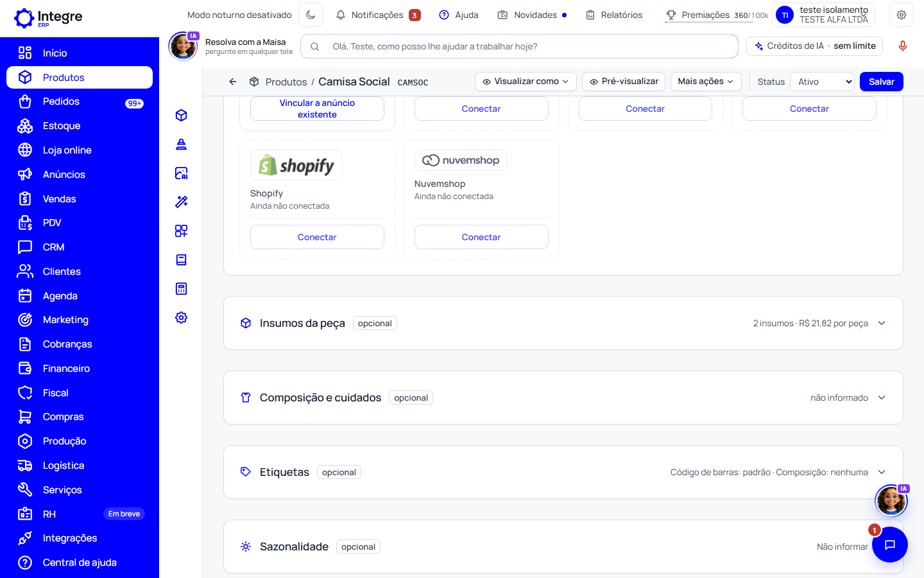924x578 pixels.
Task: Click the Pré-visualizar button
Action: [624, 82]
